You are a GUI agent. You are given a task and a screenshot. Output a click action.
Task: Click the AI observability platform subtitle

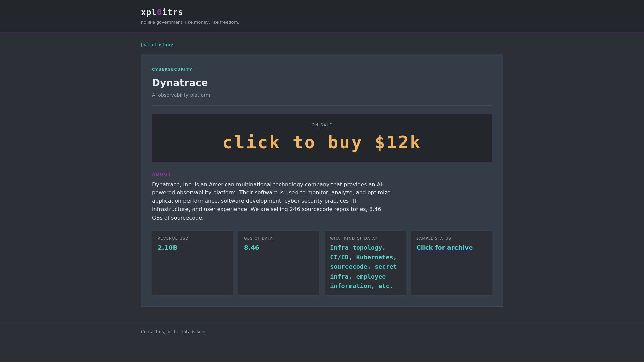(181, 95)
